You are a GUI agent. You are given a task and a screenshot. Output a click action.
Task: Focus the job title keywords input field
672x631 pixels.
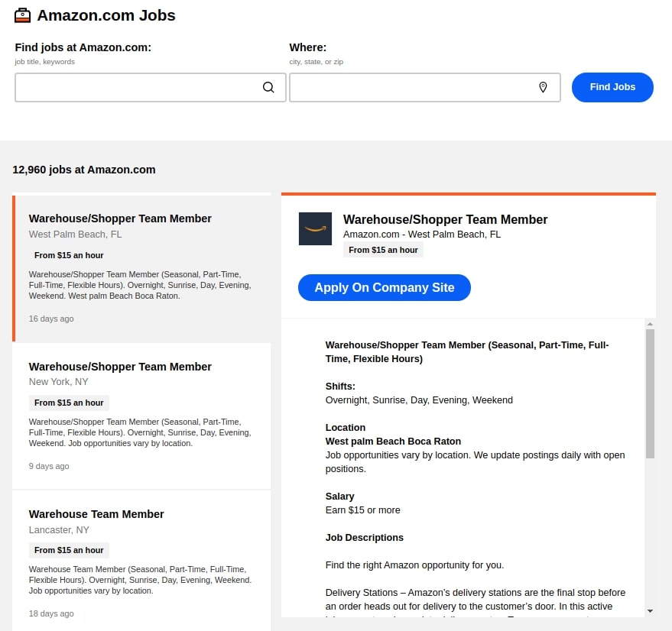151,87
